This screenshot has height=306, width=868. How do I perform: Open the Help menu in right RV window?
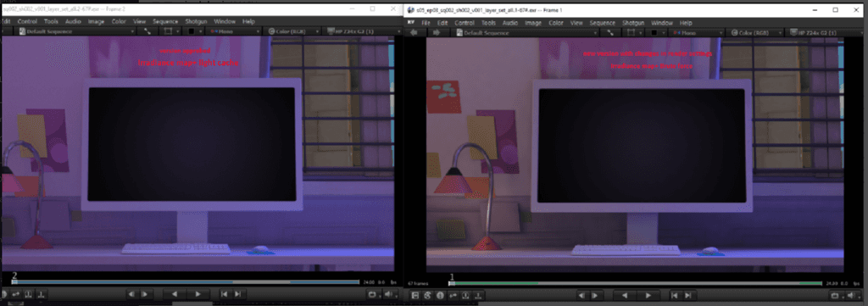[686, 23]
